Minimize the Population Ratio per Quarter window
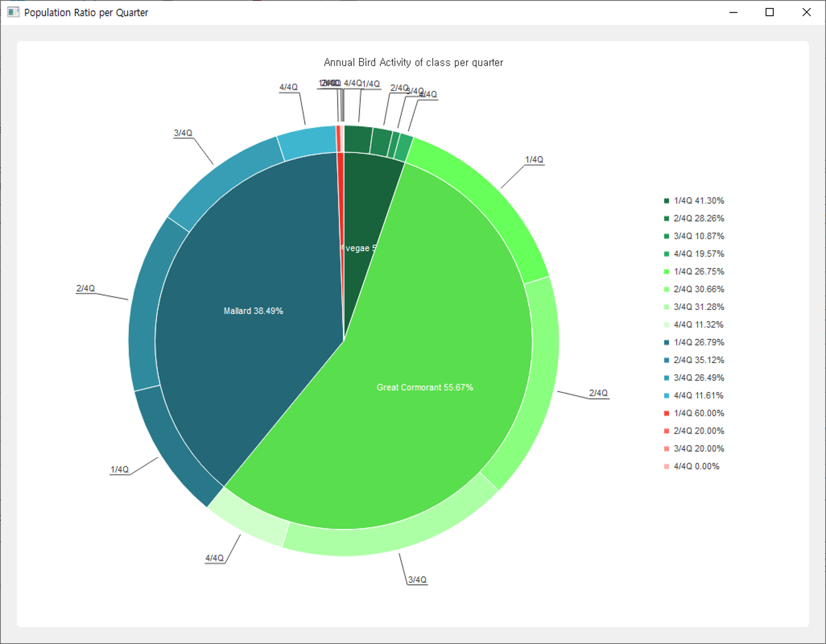826x644 pixels. pyautogui.click(x=733, y=12)
